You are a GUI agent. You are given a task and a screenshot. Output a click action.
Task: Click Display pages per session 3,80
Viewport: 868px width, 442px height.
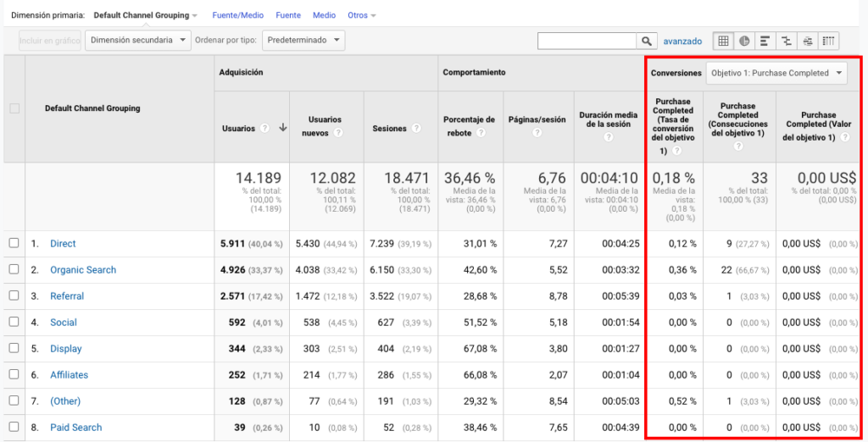coord(558,349)
